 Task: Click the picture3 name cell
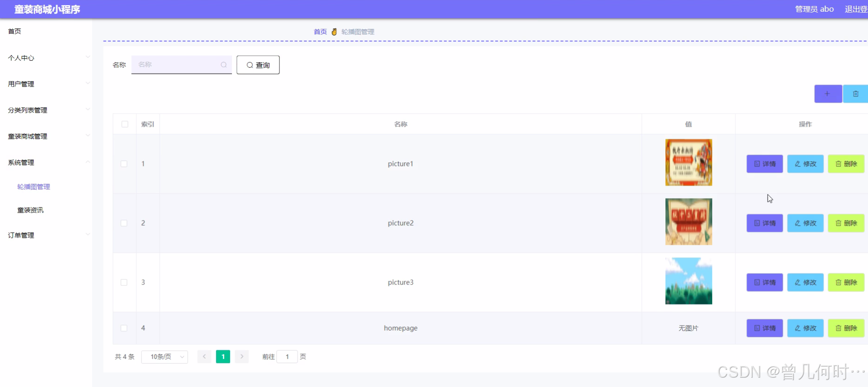tap(400, 282)
